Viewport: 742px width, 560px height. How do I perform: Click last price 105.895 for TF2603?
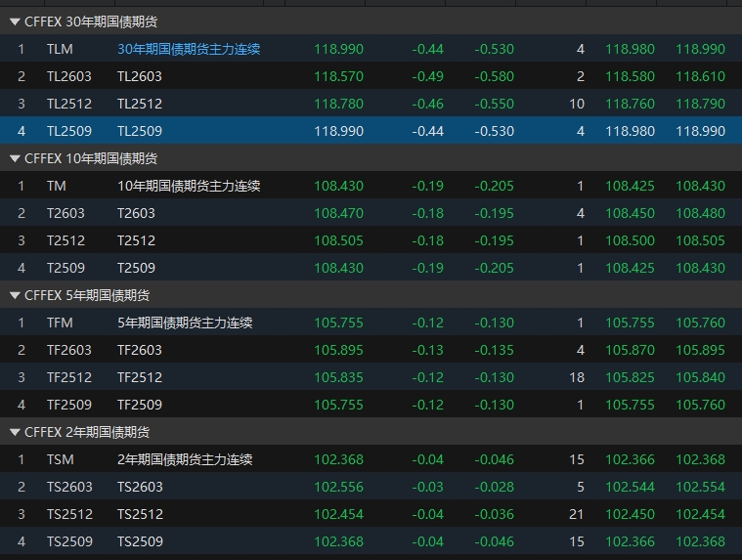tap(339, 351)
